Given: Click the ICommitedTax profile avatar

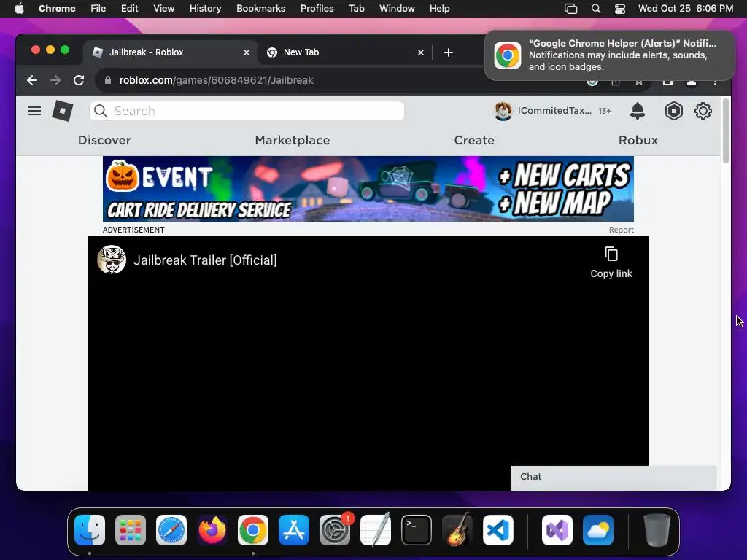Looking at the screenshot, I should 503,111.
